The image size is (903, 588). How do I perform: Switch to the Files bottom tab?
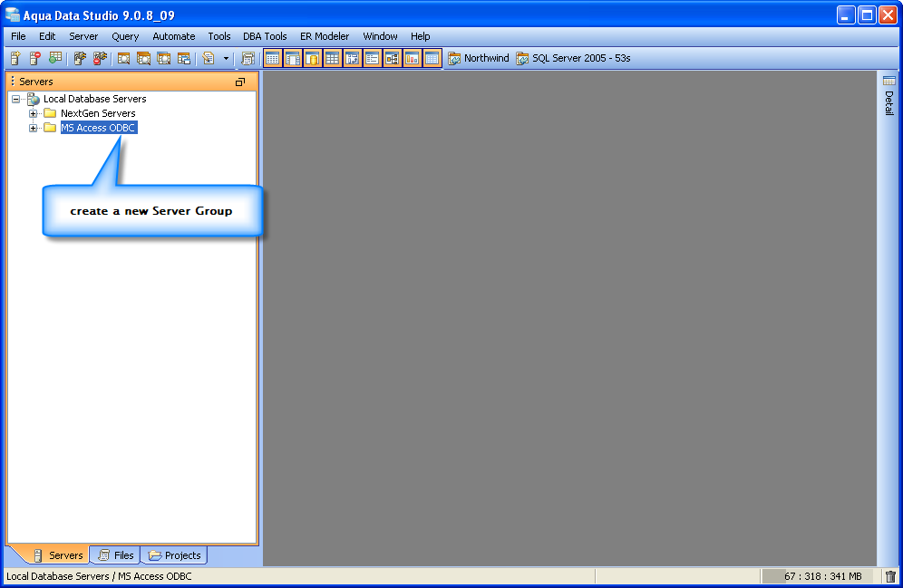pos(116,555)
